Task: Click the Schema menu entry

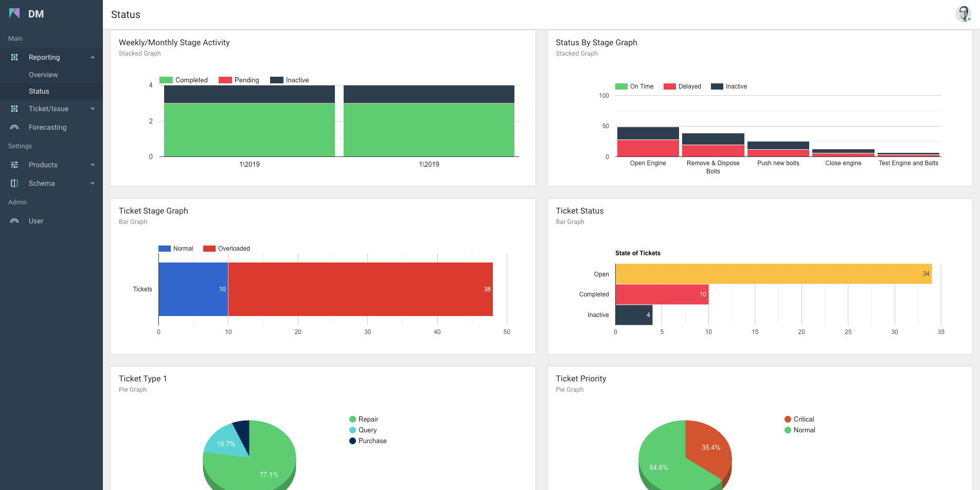Action: 42,183
